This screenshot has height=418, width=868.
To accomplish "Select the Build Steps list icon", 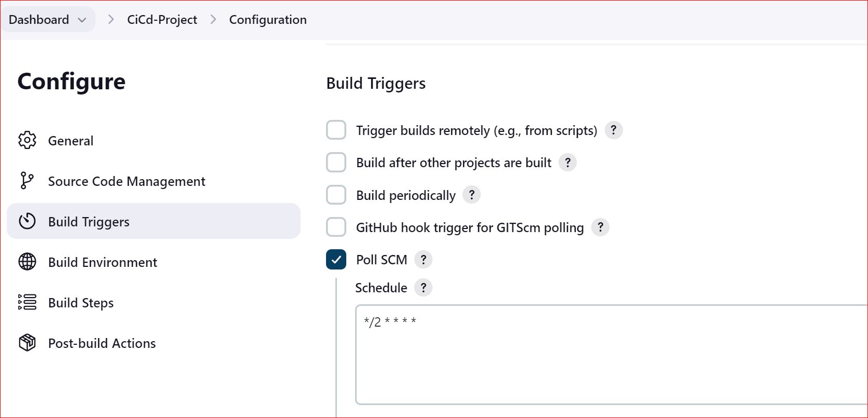I will [27, 302].
